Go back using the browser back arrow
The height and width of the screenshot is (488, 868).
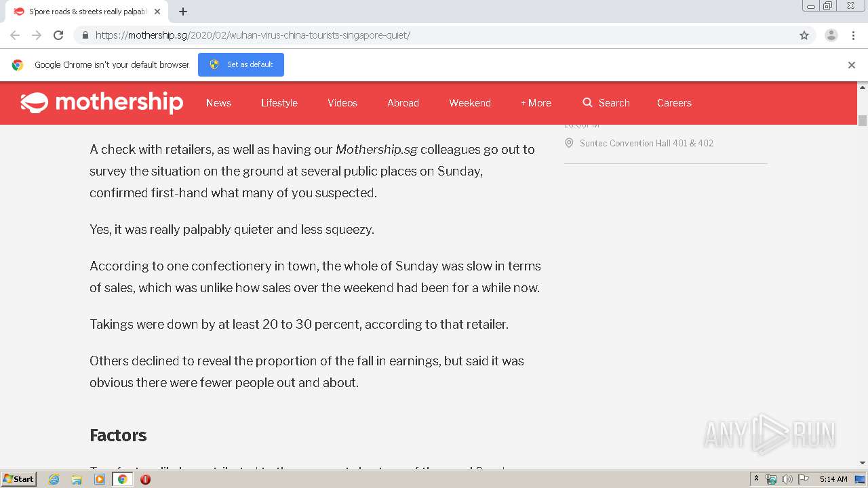(15, 35)
